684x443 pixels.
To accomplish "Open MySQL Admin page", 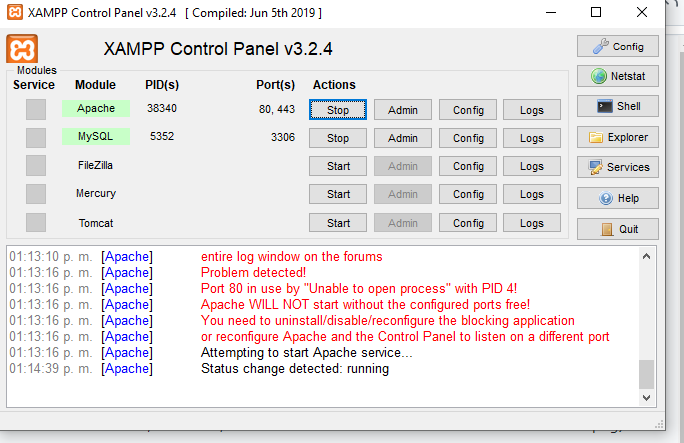I will [x=403, y=138].
